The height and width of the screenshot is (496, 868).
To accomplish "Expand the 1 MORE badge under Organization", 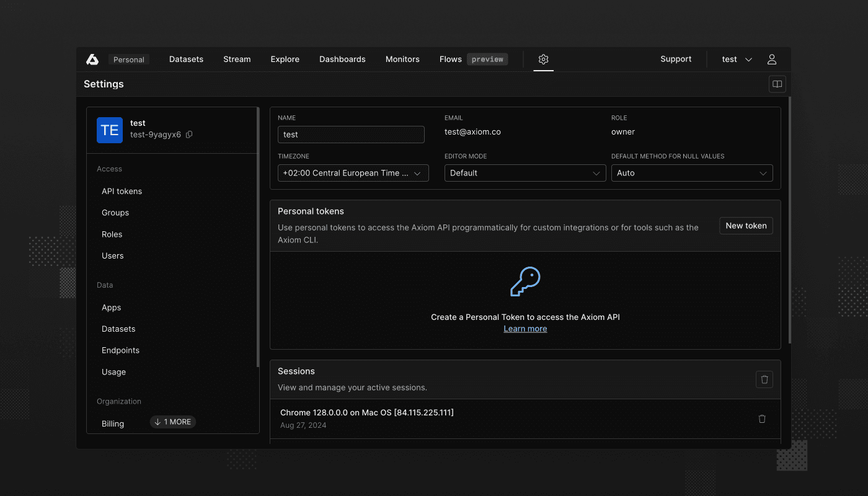I will [172, 422].
